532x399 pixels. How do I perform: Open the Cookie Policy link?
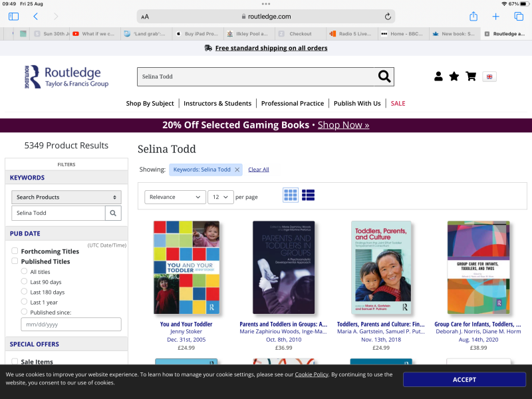coord(311,374)
